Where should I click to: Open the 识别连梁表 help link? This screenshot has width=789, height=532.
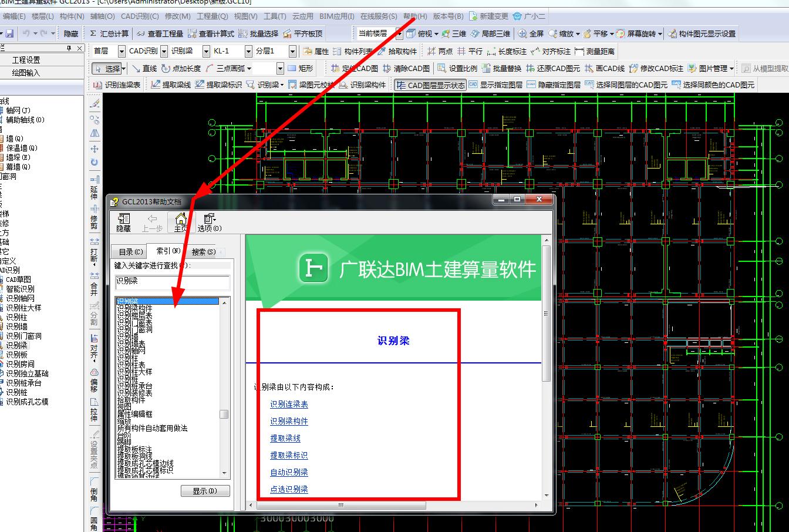[289, 404]
